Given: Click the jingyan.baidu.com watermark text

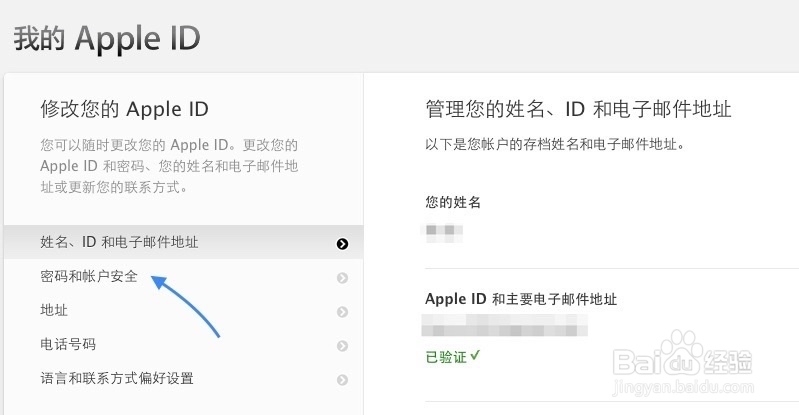Looking at the screenshot, I should click(x=683, y=387).
